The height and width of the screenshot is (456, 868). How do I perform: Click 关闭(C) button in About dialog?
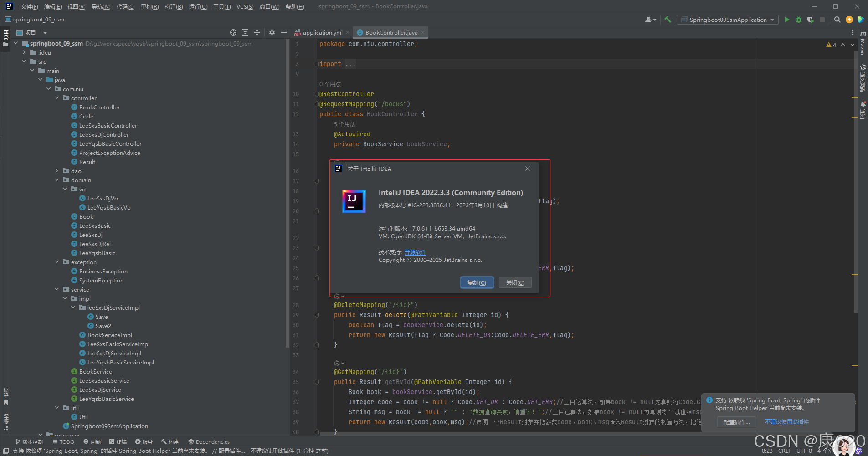point(515,283)
